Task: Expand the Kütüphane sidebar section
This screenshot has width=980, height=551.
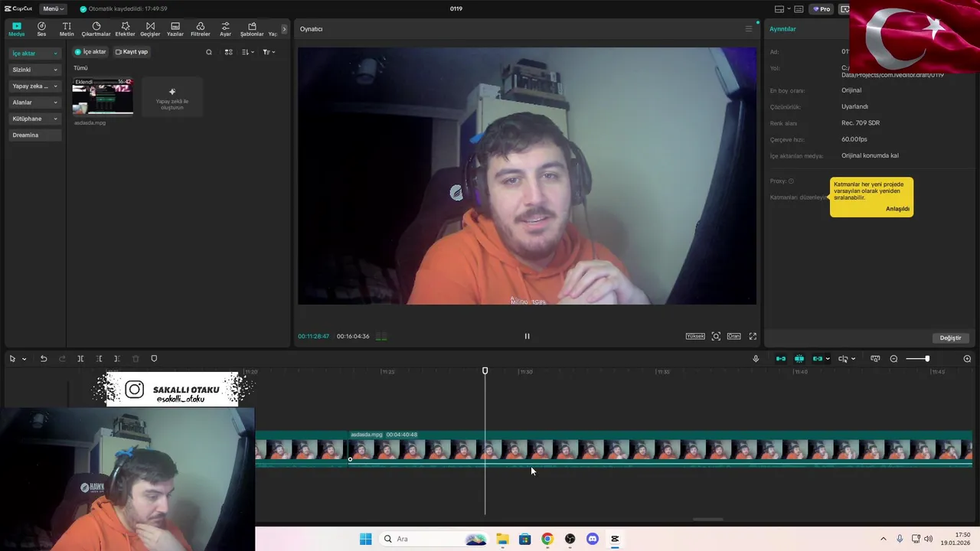Action: tap(34, 119)
